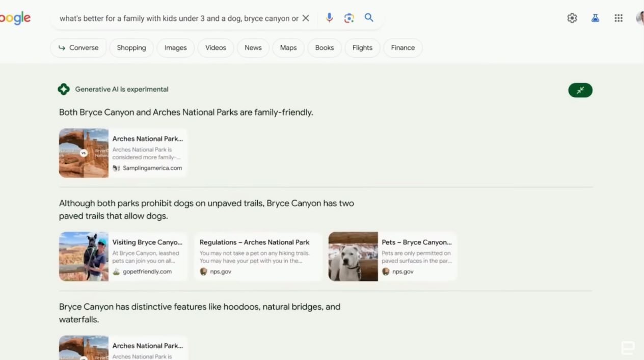This screenshot has height=360, width=644.
Task: Select the Images filter tab
Action: 175,48
